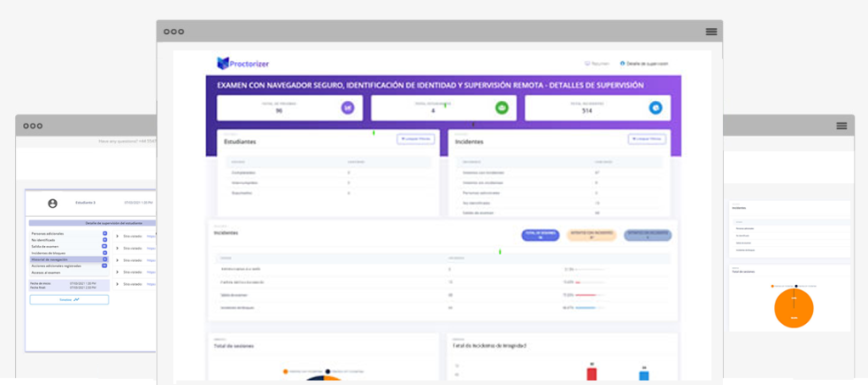Image resolution: width=868 pixels, height=385 pixels.
Task: Select Personas adicionales in left window
Action: 69,234
